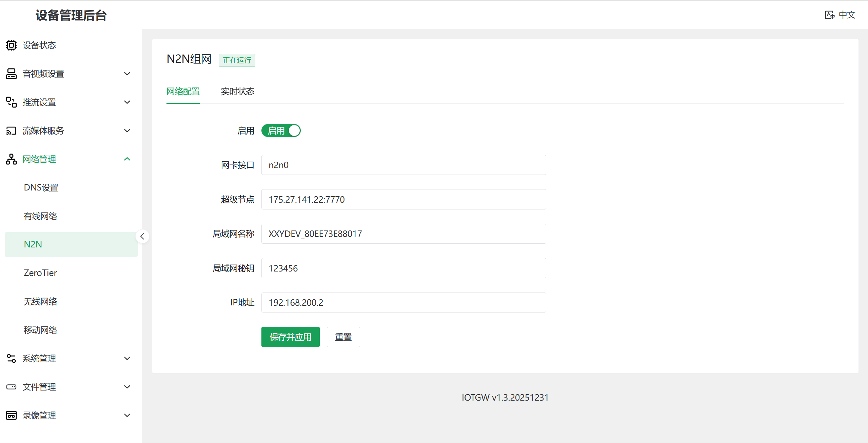Expand the 音视频设置 menu chevron
868x443 pixels.
tap(127, 74)
